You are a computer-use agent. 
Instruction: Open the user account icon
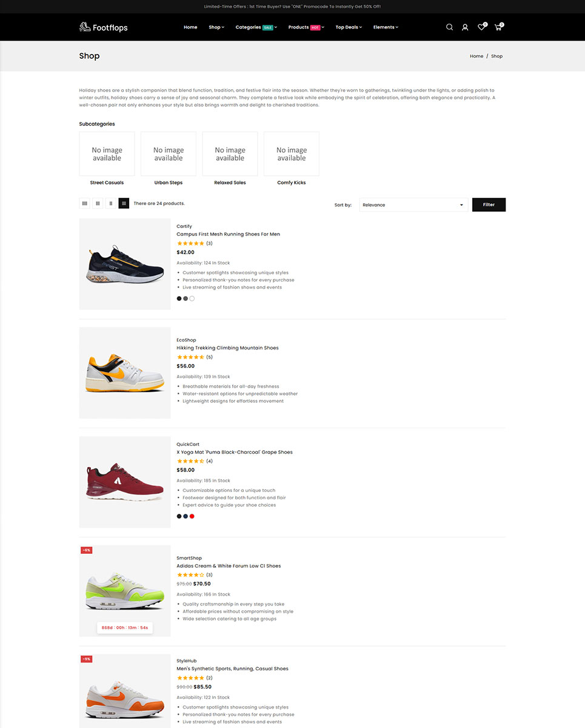(x=465, y=27)
